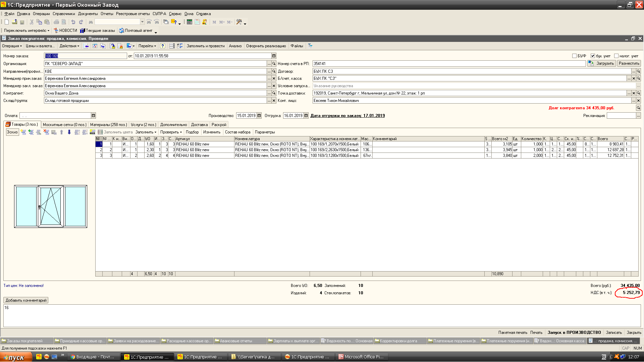The height and width of the screenshot is (362, 644).
Task: Open the calculator icon in the toolbar
Action: [190, 22]
